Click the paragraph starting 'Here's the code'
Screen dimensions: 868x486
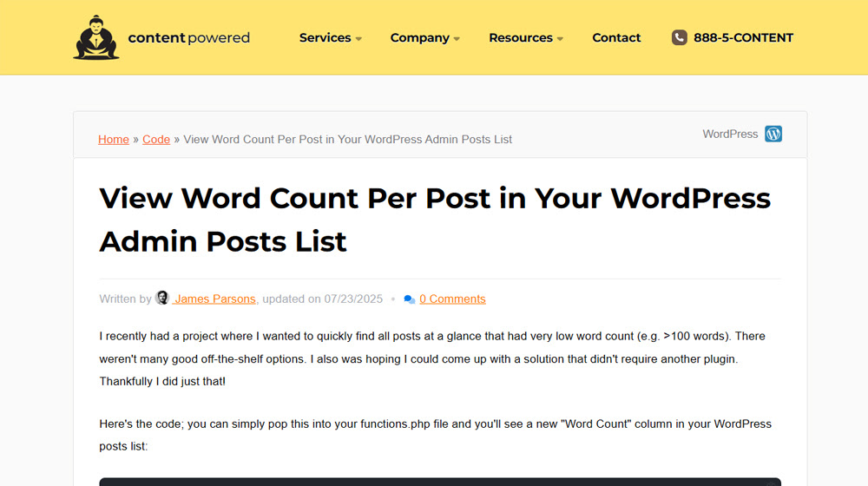435,435
